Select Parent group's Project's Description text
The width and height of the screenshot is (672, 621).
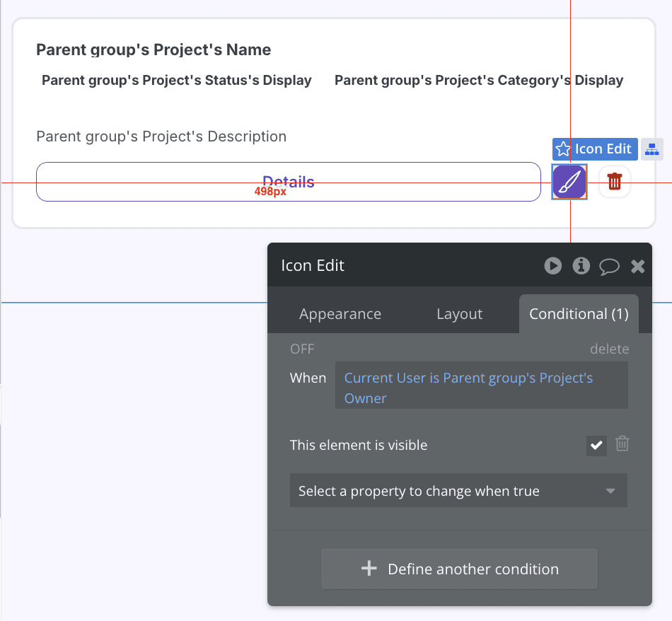tap(161, 137)
